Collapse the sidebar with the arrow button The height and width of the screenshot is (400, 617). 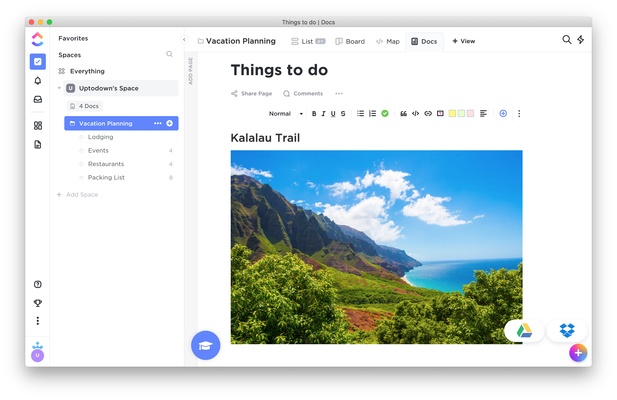184,40
